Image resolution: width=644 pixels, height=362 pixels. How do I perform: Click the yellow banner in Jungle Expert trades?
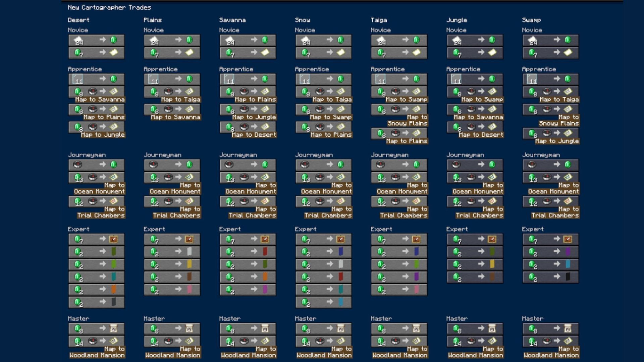click(492, 264)
